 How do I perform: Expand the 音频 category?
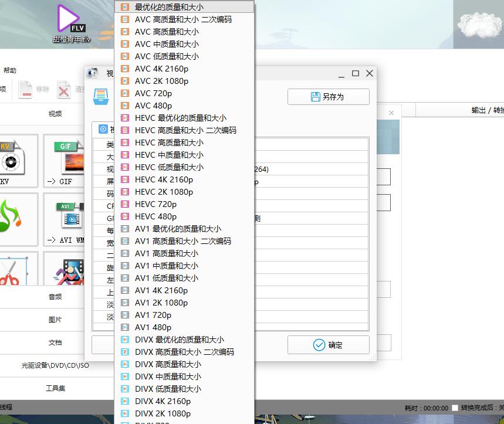(x=55, y=297)
